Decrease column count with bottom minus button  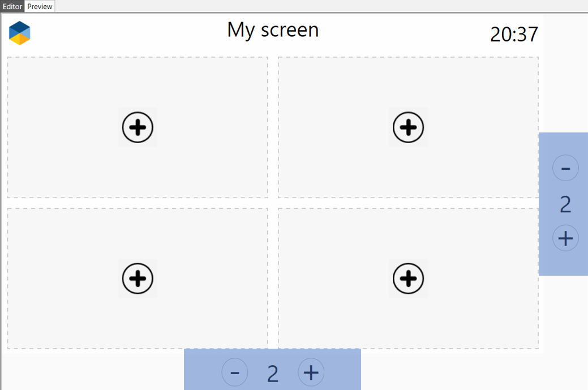tap(235, 372)
